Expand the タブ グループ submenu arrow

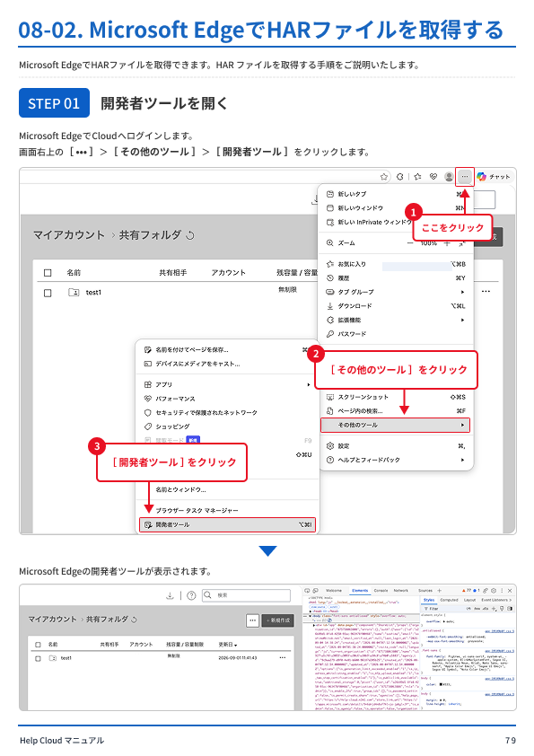click(x=462, y=292)
